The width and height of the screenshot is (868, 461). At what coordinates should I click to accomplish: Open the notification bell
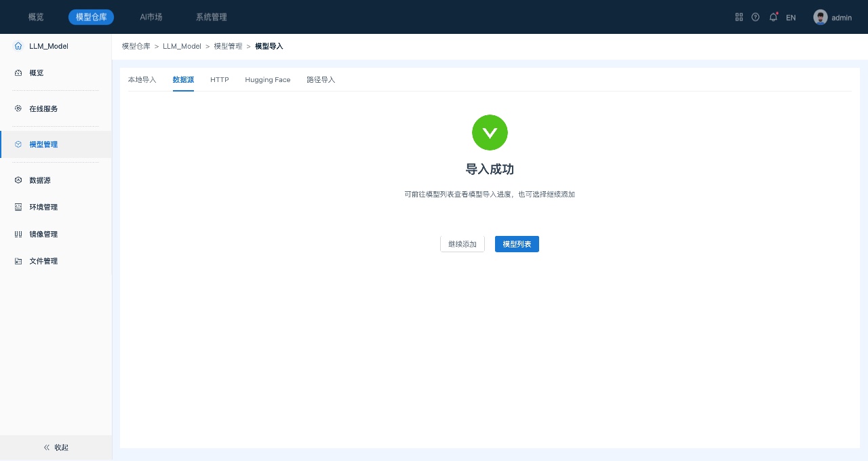pyautogui.click(x=773, y=17)
